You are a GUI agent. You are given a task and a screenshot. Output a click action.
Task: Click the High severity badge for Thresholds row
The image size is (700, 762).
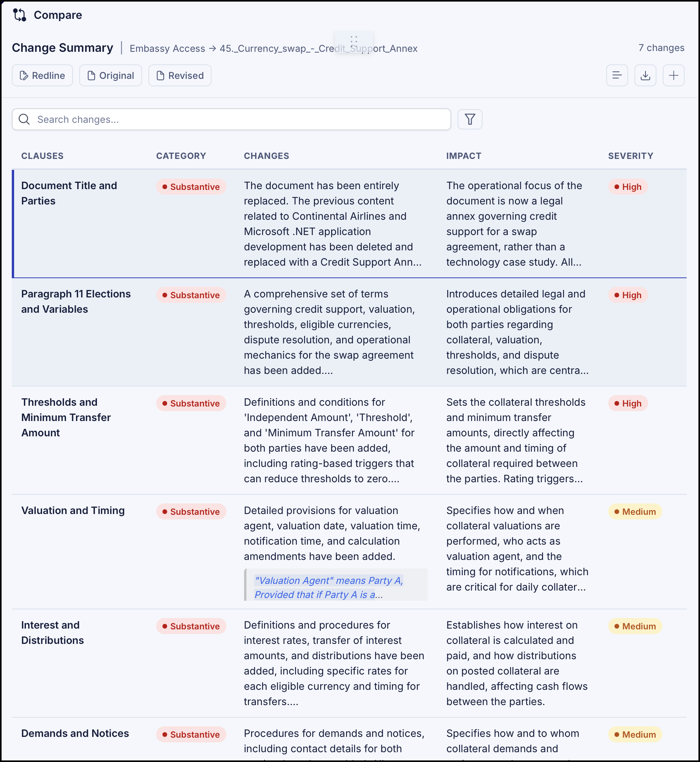[628, 403]
